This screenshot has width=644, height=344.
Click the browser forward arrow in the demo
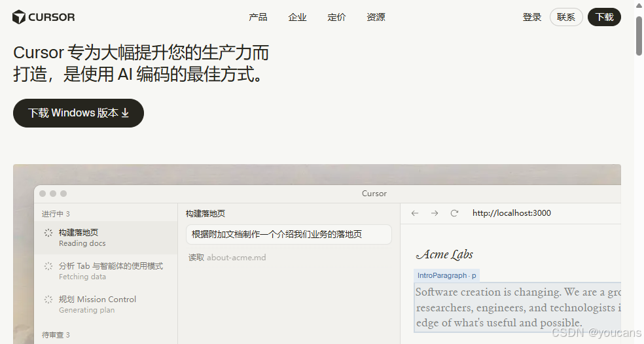pos(435,213)
